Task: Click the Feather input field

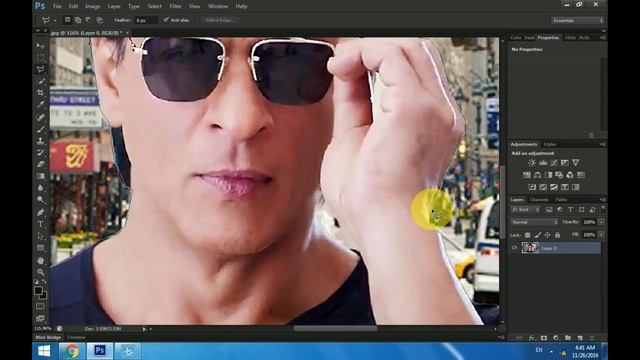Action: (146, 20)
